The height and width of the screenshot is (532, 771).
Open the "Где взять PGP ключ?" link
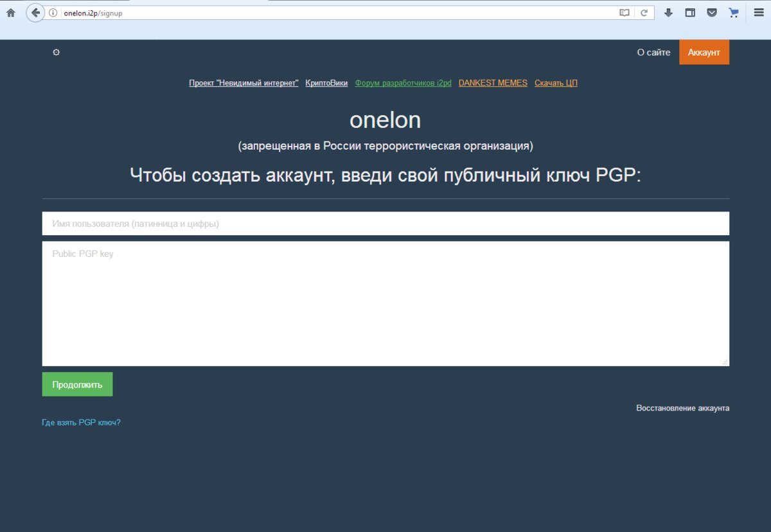click(81, 422)
